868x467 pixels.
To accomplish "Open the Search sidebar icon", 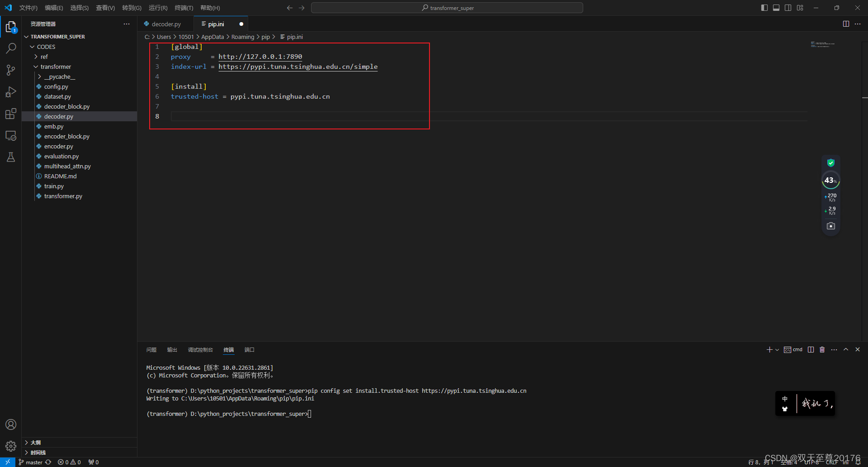I will pyautogui.click(x=11, y=48).
